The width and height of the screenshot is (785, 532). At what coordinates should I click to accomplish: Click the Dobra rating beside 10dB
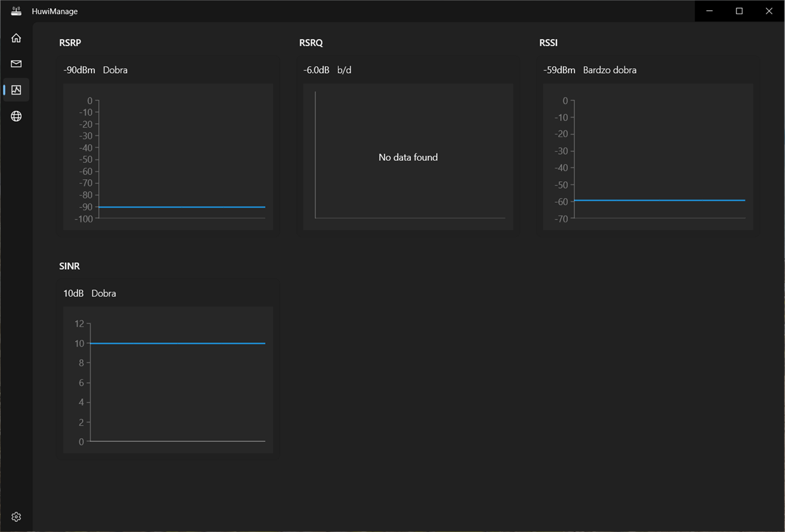103,293
